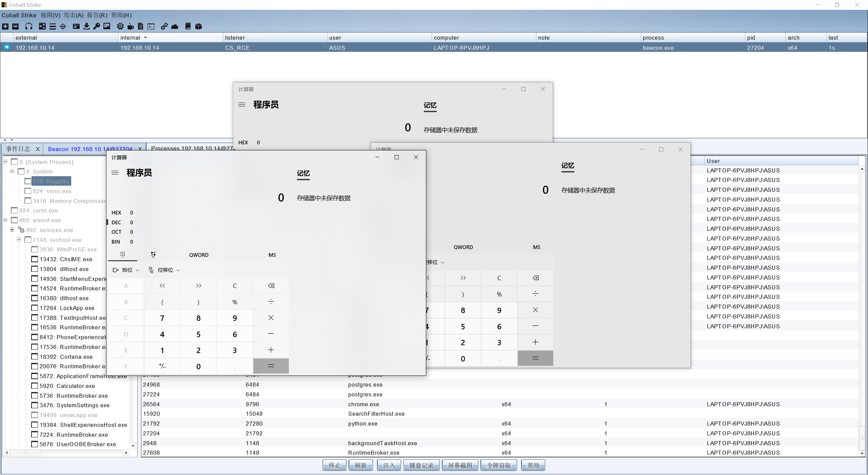Click the headphones Listeners icon in the toolbar

click(x=29, y=26)
